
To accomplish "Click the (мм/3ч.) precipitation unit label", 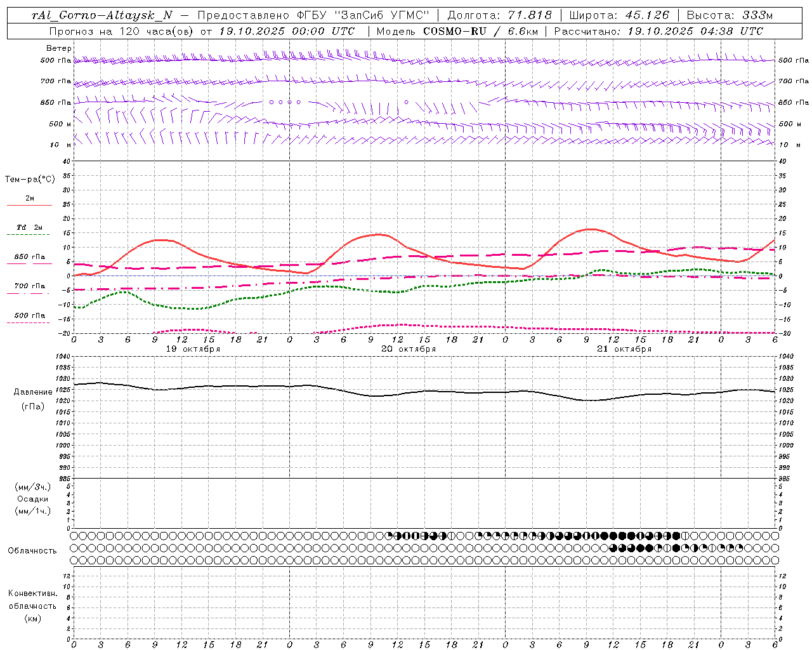I will click(x=33, y=487).
